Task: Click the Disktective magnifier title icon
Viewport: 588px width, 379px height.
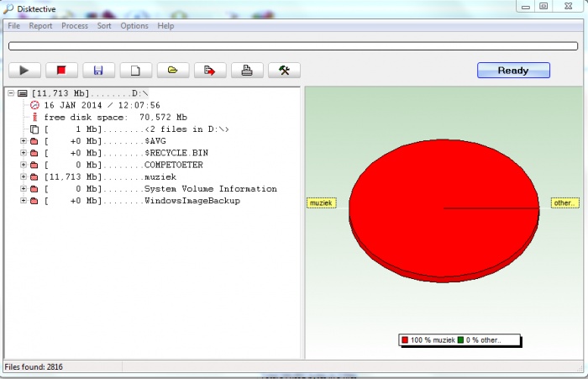Action: tap(8, 8)
